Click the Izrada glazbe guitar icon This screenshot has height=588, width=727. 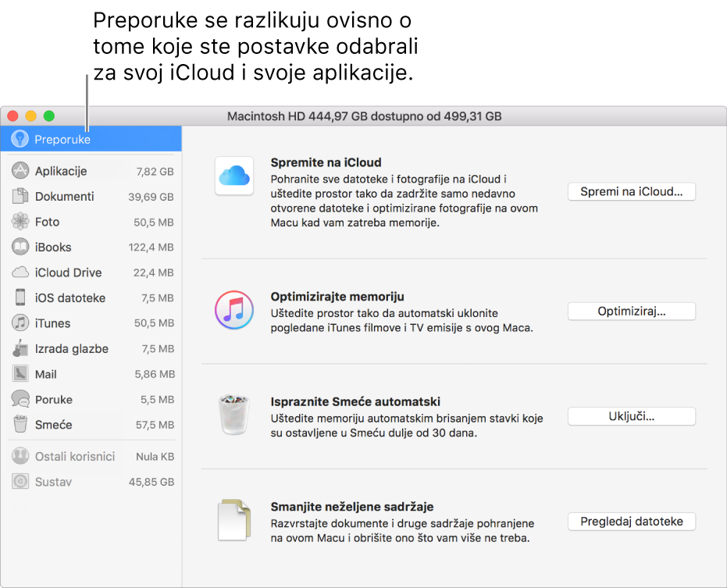(x=20, y=348)
